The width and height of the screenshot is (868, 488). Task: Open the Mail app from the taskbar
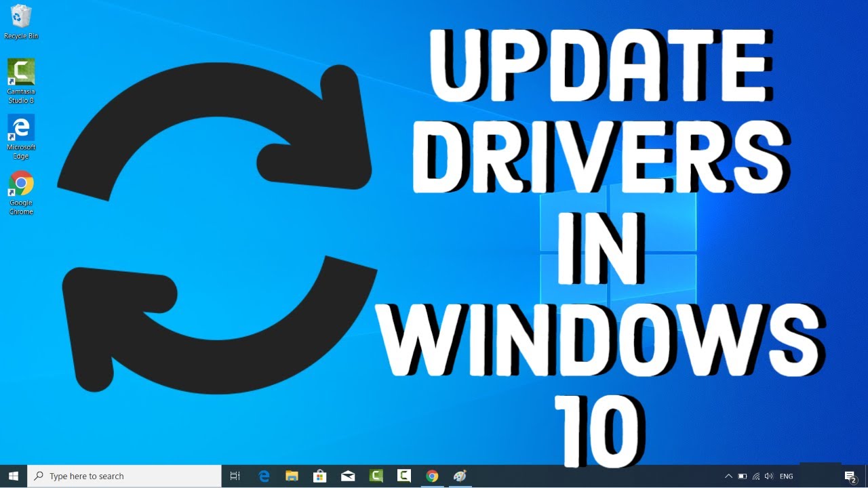348,476
